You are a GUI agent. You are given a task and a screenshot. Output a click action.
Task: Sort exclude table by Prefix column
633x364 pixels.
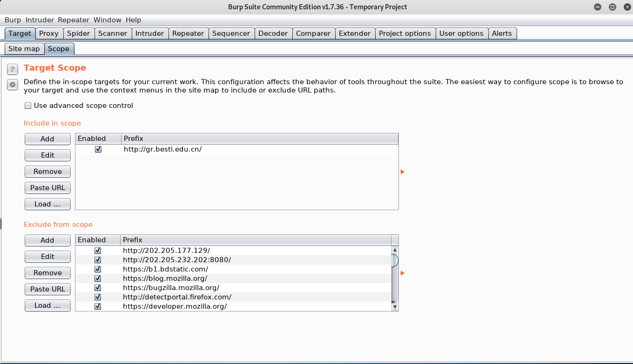(256, 240)
